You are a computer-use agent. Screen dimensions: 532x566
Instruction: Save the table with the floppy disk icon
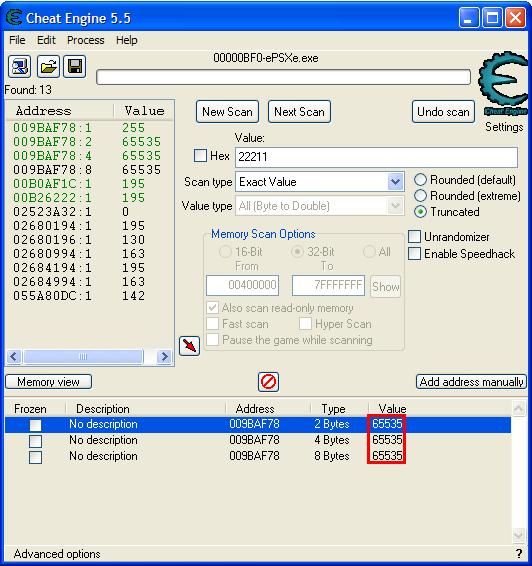pos(75,66)
